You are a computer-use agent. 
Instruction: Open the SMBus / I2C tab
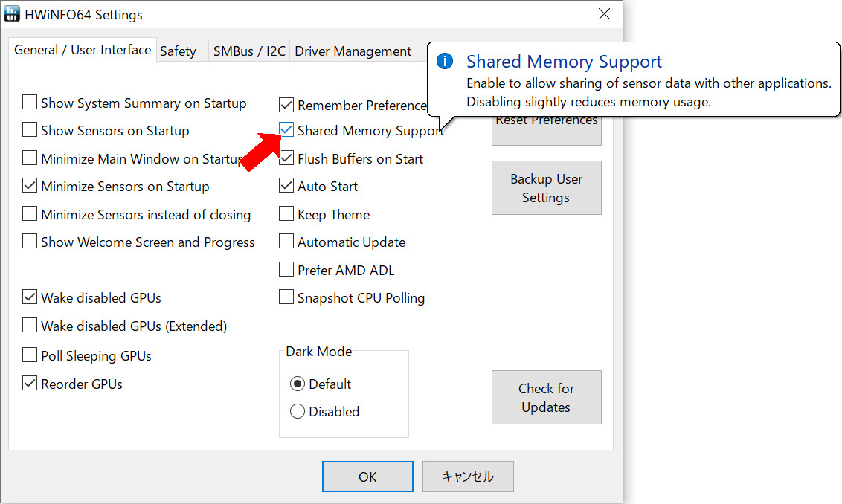pos(249,51)
